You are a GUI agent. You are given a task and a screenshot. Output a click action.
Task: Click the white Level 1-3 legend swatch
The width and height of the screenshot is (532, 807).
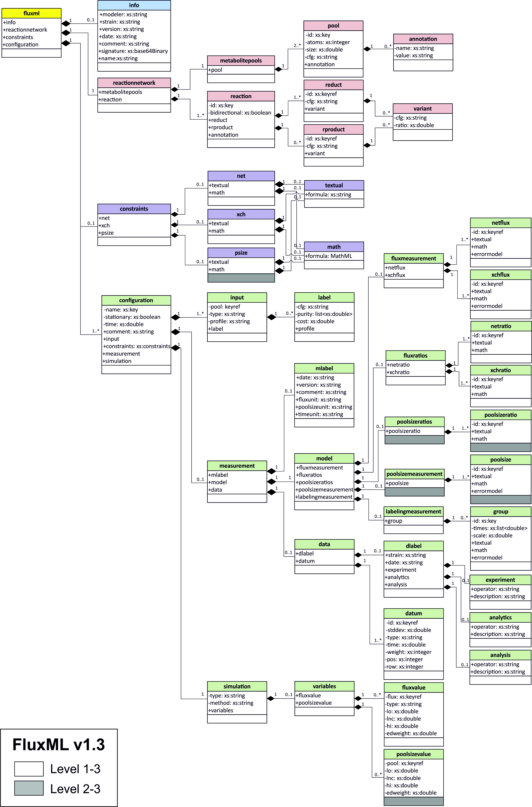coord(29,769)
